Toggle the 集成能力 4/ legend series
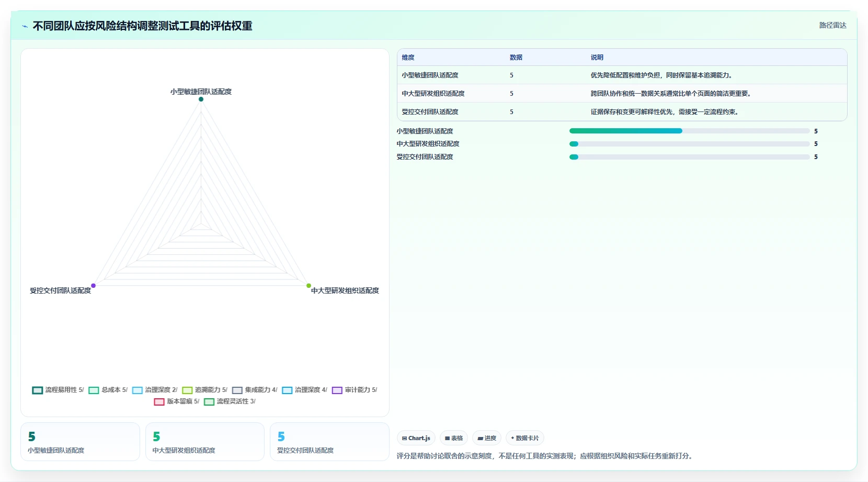This screenshot has width=868, height=482. click(255, 390)
